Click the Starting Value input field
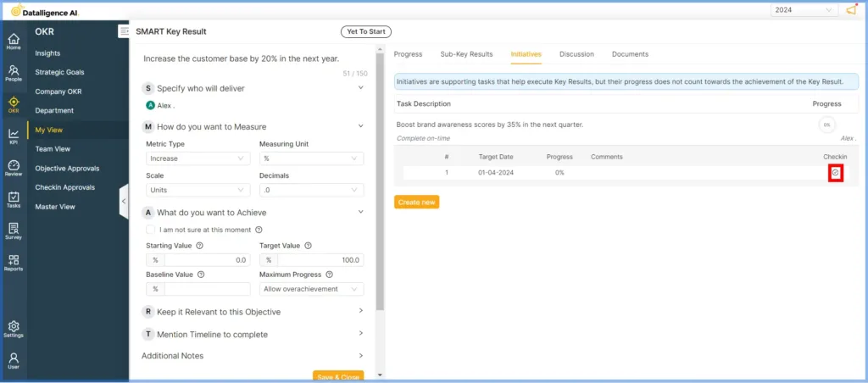This screenshot has height=383, width=868. (x=207, y=260)
